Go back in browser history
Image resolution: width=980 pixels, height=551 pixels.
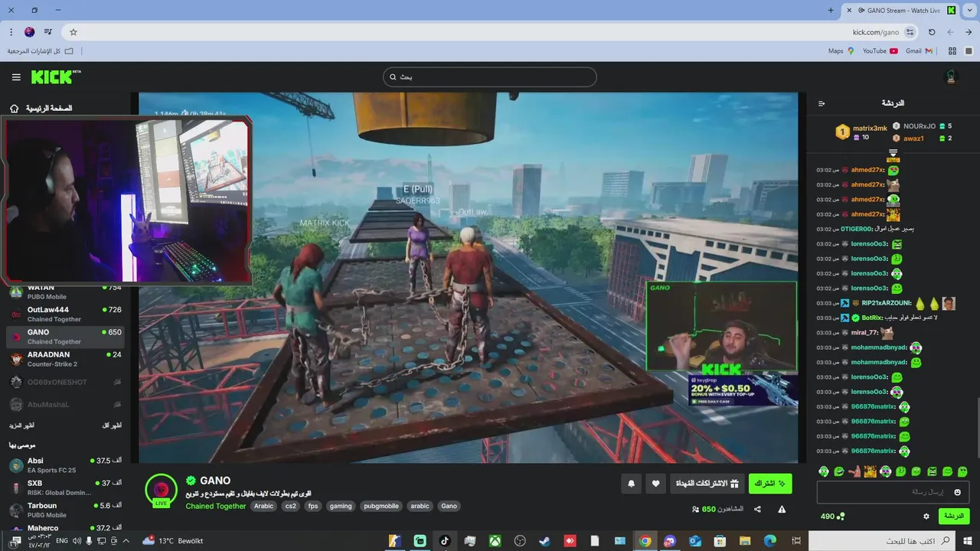tap(969, 32)
